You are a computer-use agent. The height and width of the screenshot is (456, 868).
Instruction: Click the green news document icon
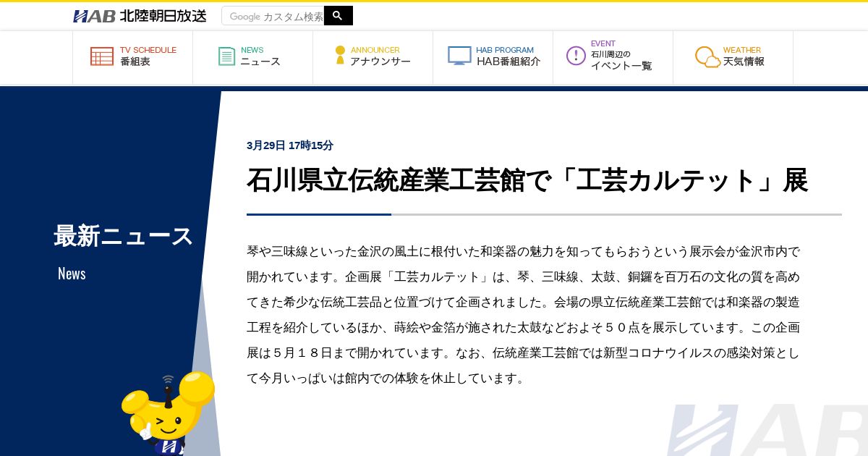(x=227, y=56)
